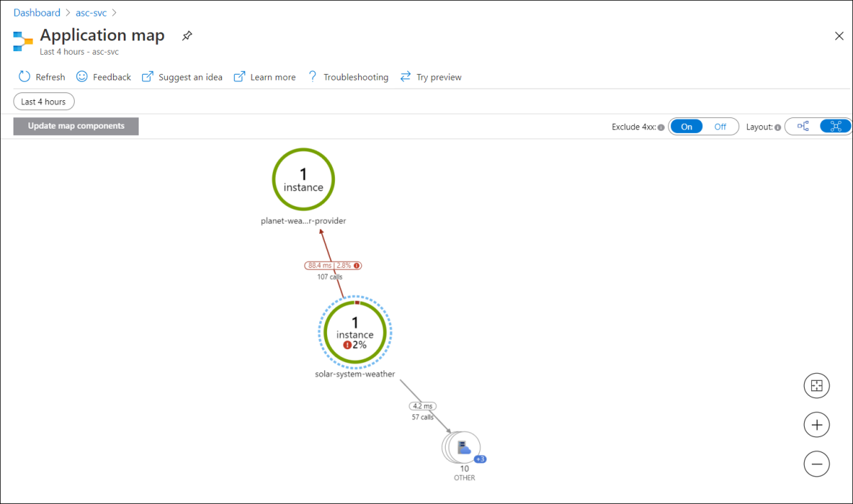Click the swap arrows Try preview icon
The image size is (853, 504).
(405, 77)
